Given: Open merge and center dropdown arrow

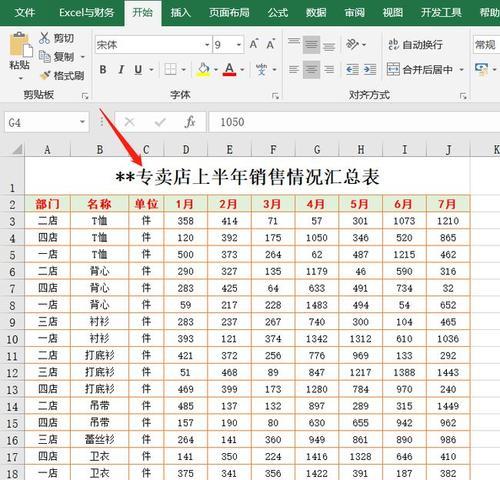Looking at the screenshot, I should 462,70.
